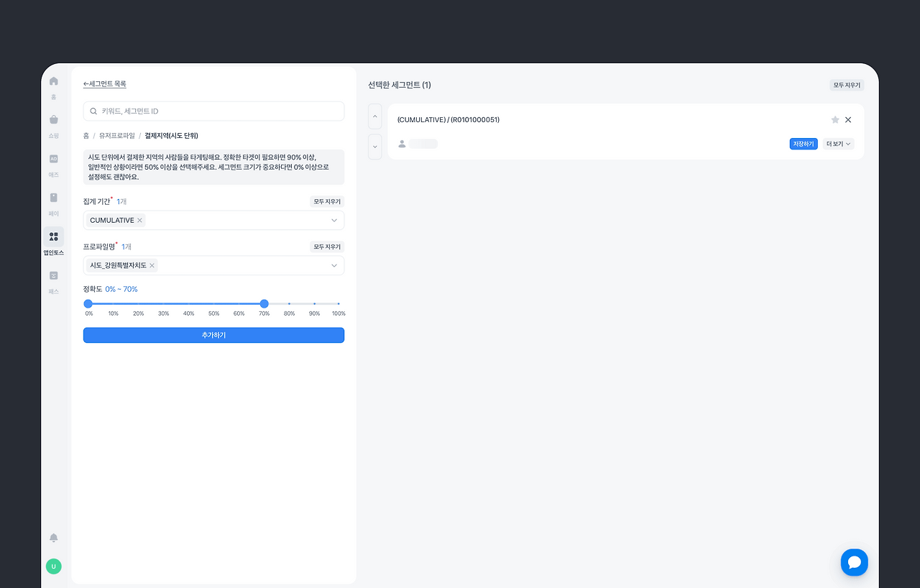Screen dimensions: 920x588
Task: Favorite the selected segment with star
Action: (835, 120)
